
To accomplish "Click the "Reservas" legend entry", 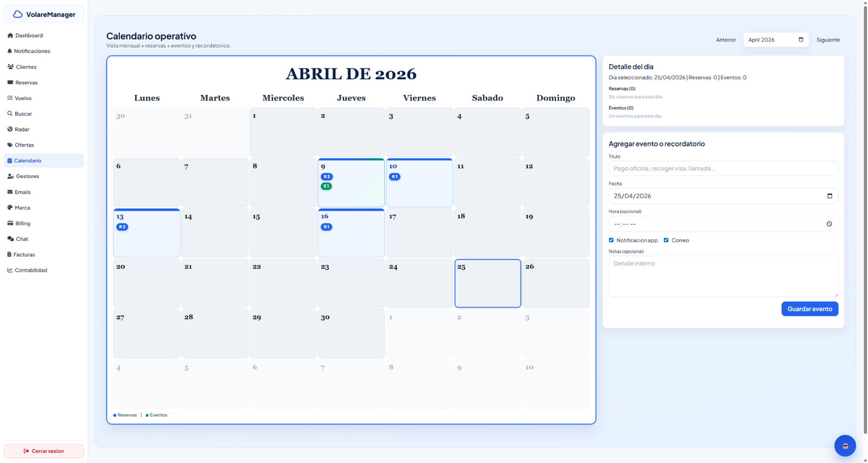I will point(125,415).
